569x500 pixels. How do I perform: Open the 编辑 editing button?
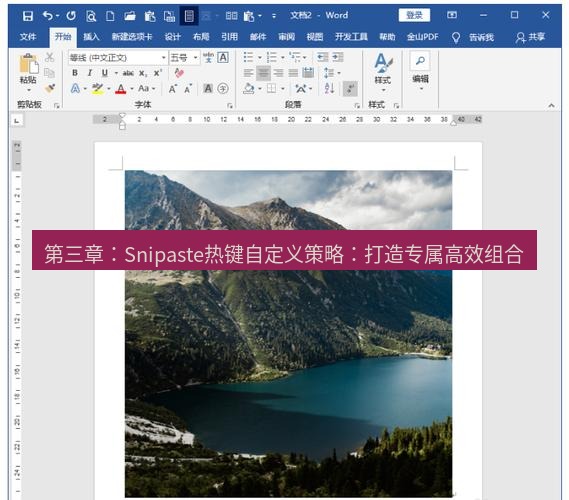click(x=420, y=71)
